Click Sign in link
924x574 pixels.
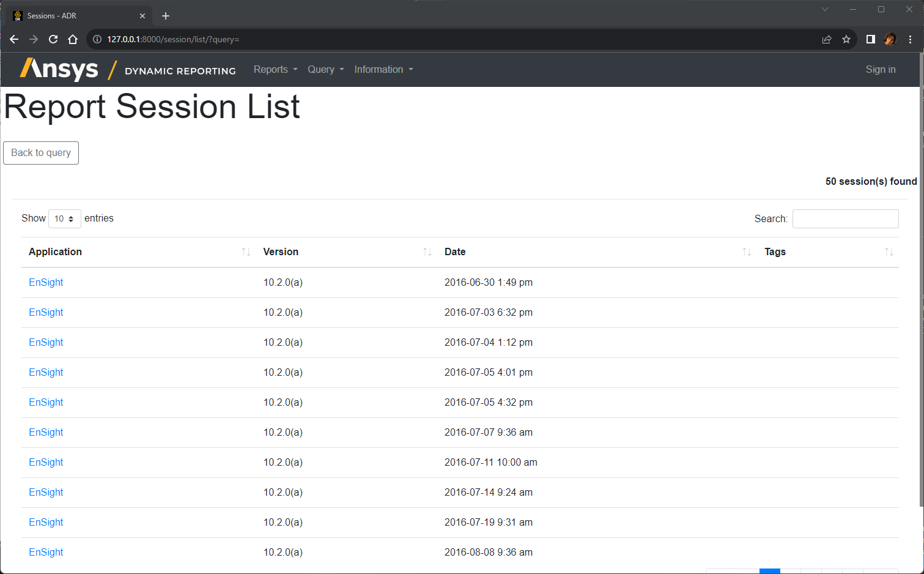pyautogui.click(x=881, y=70)
